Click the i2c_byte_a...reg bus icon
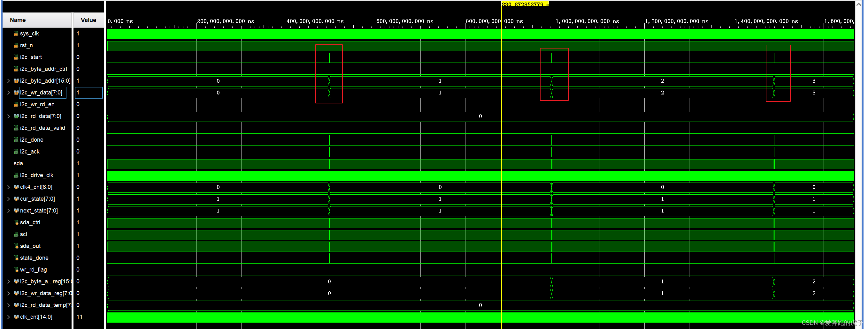The image size is (868, 329). (x=16, y=281)
